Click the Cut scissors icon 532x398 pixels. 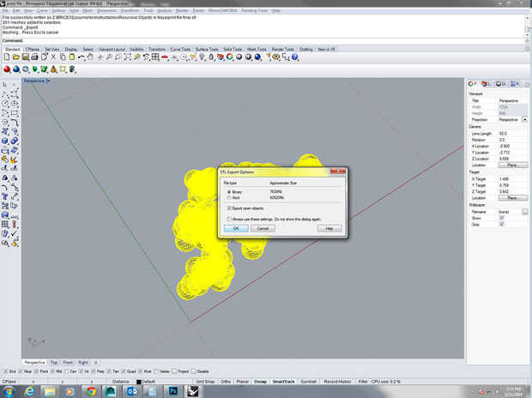click(53, 57)
